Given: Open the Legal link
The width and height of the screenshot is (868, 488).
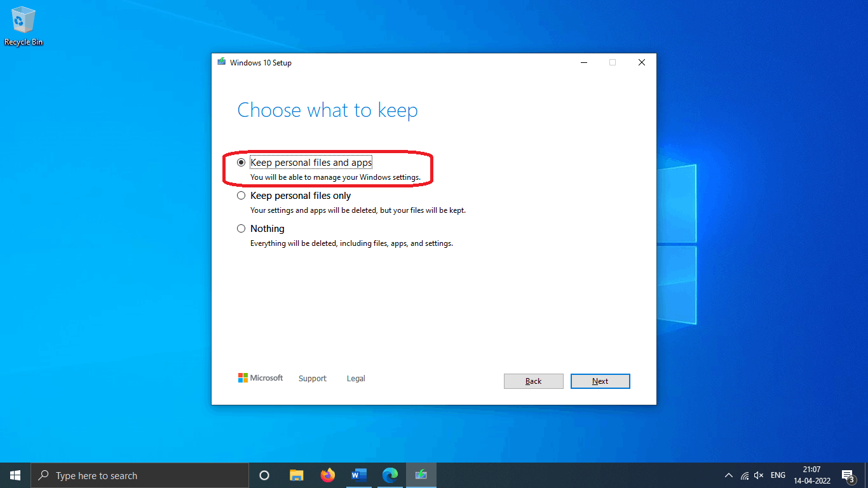Looking at the screenshot, I should (x=356, y=378).
